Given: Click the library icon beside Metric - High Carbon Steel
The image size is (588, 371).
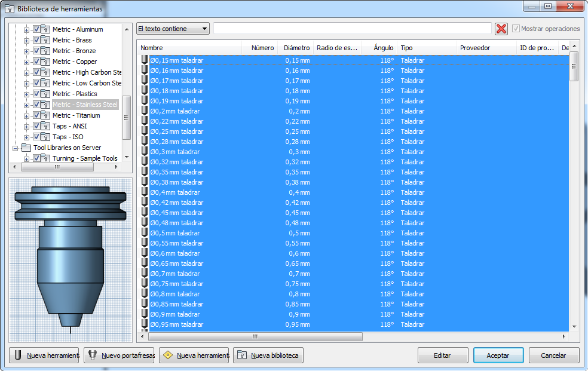Looking at the screenshot, I should [x=45, y=72].
